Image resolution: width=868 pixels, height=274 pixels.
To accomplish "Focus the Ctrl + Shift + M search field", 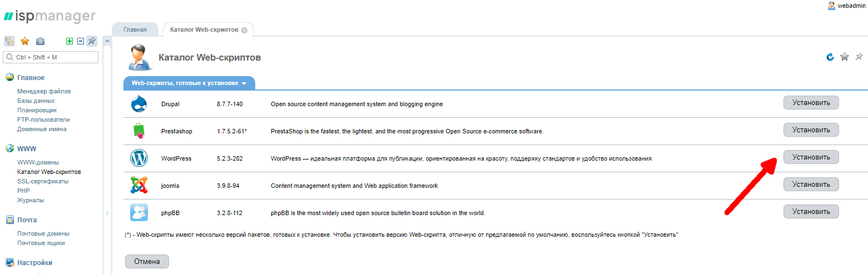I will [x=51, y=57].
